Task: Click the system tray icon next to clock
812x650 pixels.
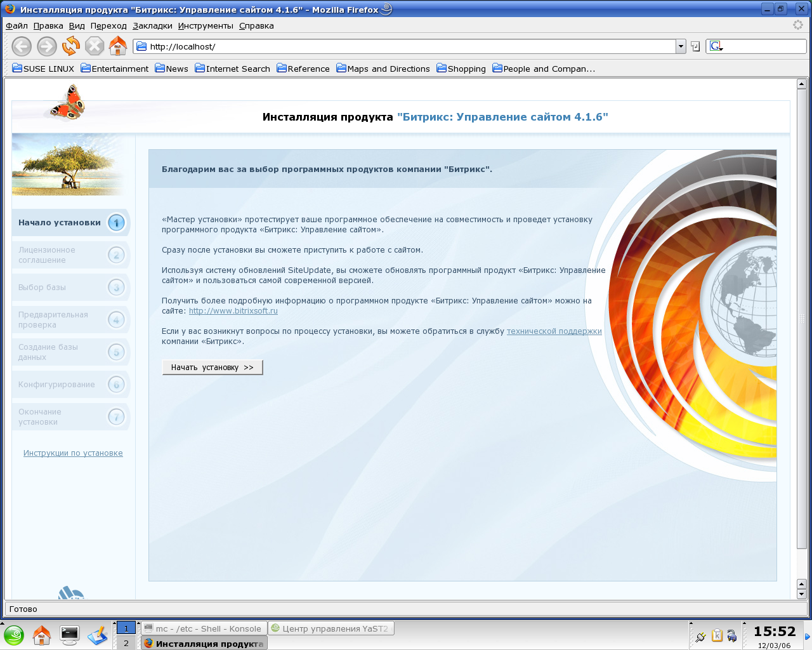Action: click(732, 635)
